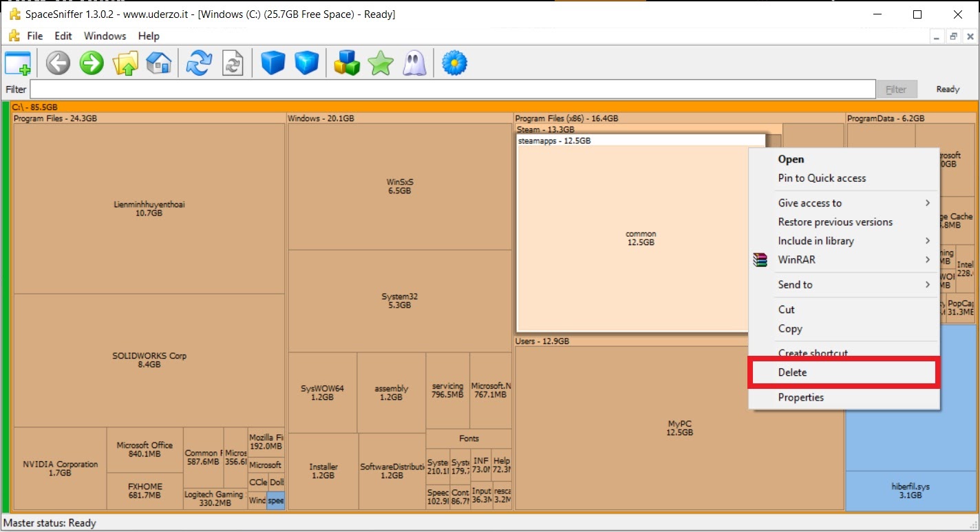Click the SpaceSniffer icon beside File menu
This screenshot has width=980, height=532.
point(14,36)
